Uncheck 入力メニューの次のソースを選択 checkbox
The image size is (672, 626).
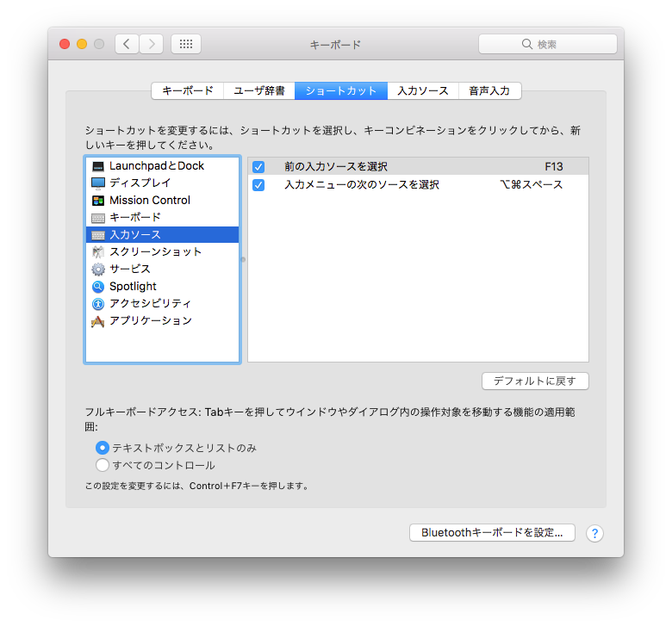click(258, 185)
